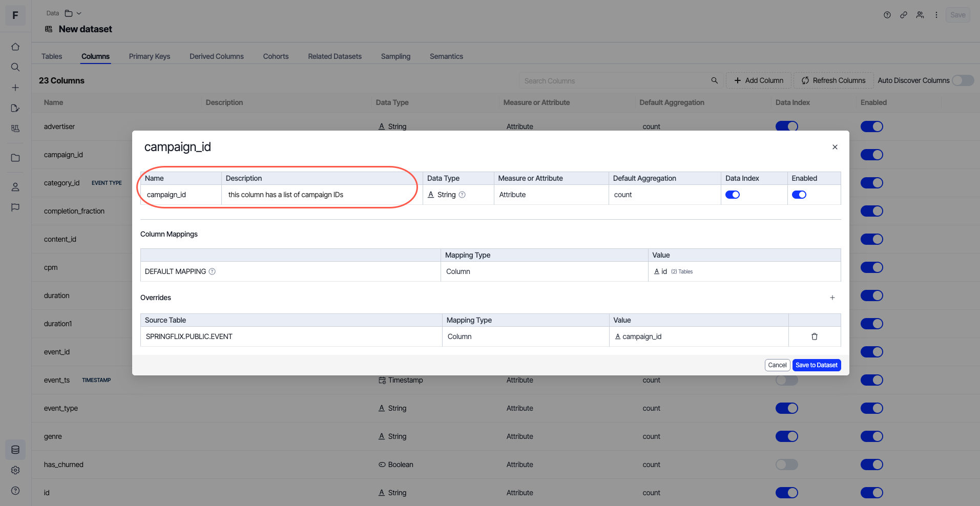
Task: Toggle Data Index switch in campaign_id dialog
Action: coord(733,195)
